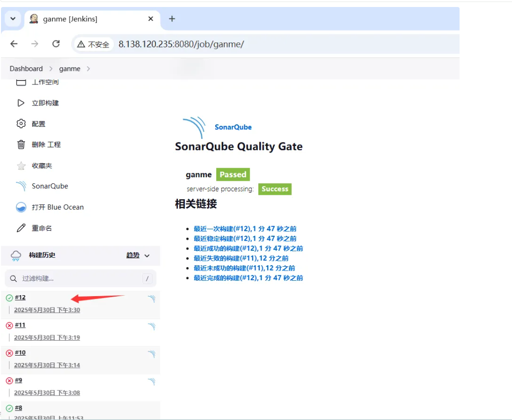This screenshot has width=512, height=420.
Task: Open the 下午3:30 build timestamp
Action: 47,310
